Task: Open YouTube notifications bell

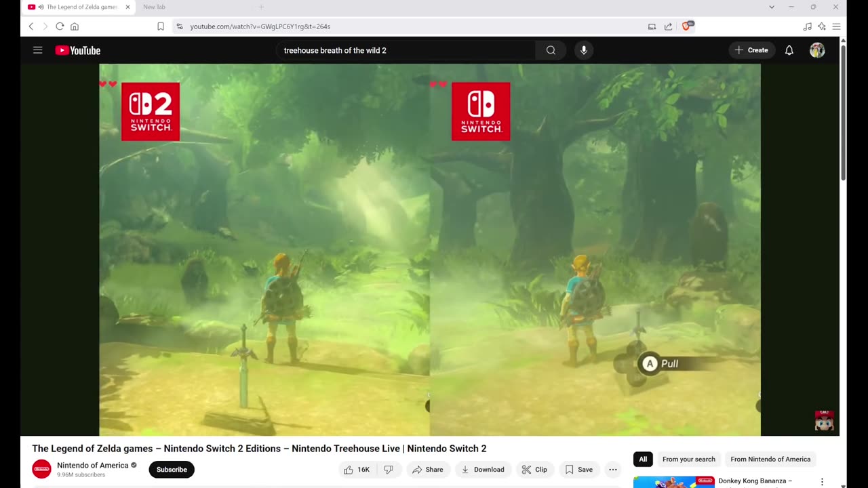Action: tap(789, 50)
